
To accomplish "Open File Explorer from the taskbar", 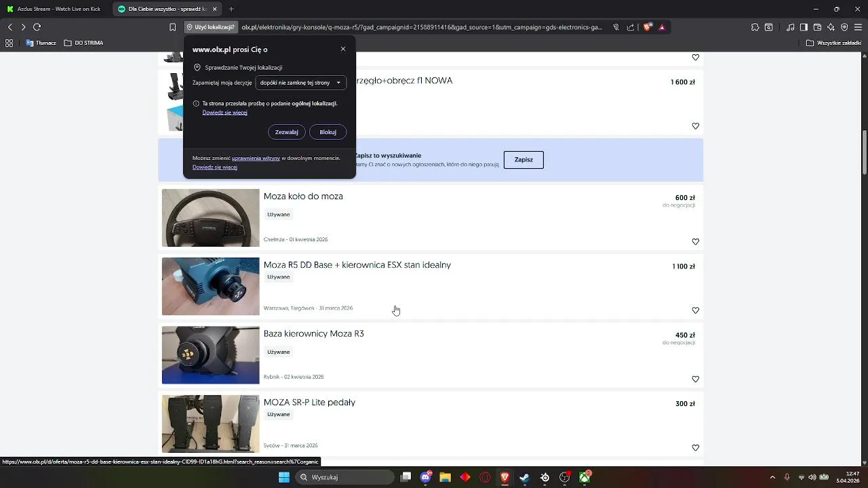I will tap(445, 477).
